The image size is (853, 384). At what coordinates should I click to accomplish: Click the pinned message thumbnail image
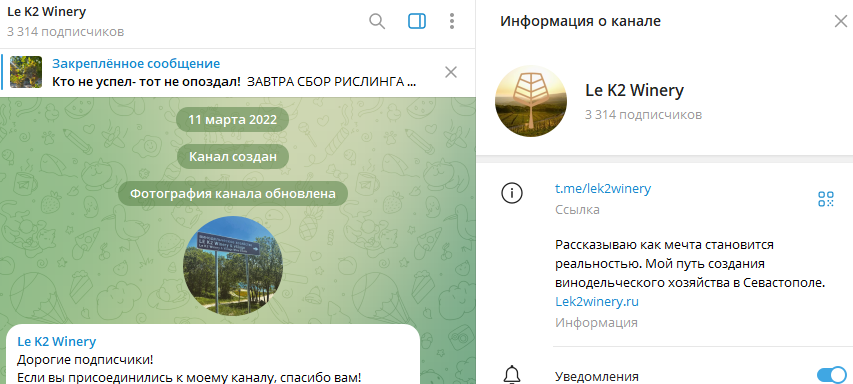coord(26,72)
